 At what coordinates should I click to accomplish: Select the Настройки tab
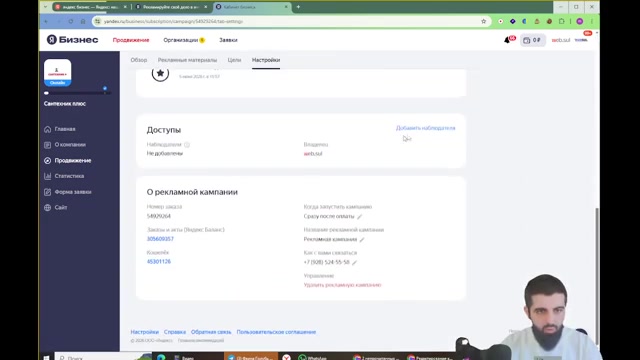[266, 60]
